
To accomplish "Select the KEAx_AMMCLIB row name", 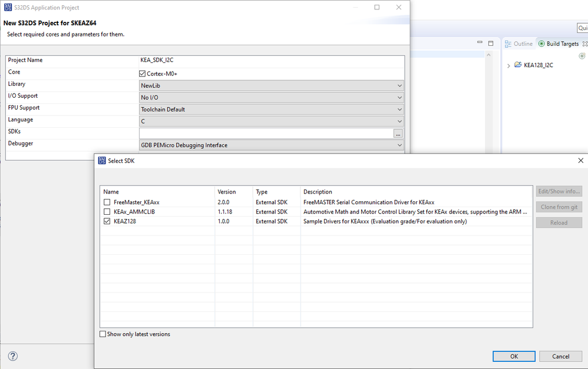I will click(134, 212).
